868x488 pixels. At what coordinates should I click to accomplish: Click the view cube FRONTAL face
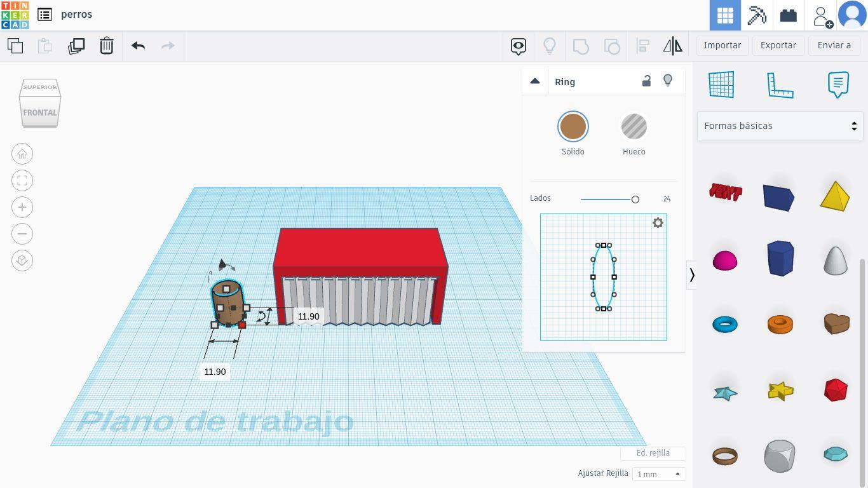[40, 112]
